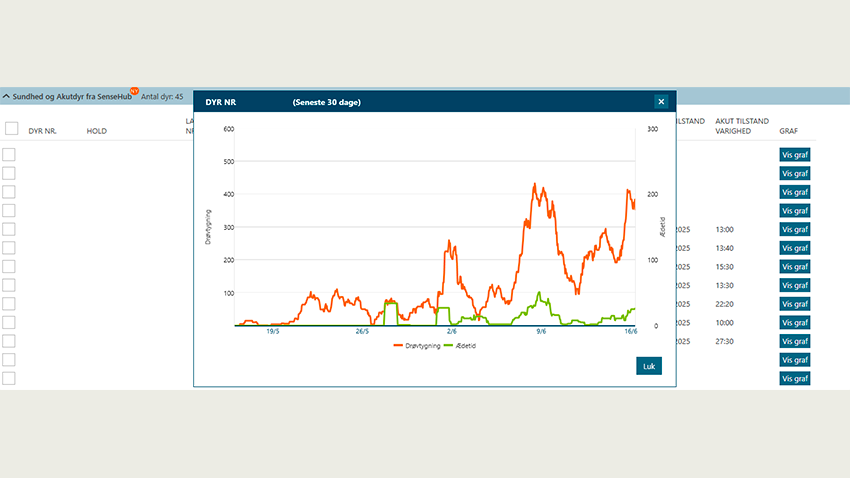Click the 9/6 date label on the chart axis
Viewport: 850px width, 478px height.
click(540, 332)
